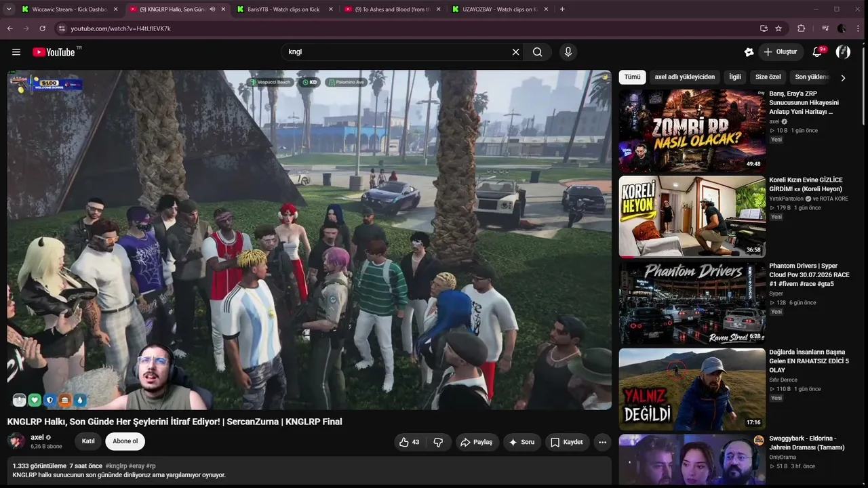Focus the YouTube search input field

click(x=397, y=52)
